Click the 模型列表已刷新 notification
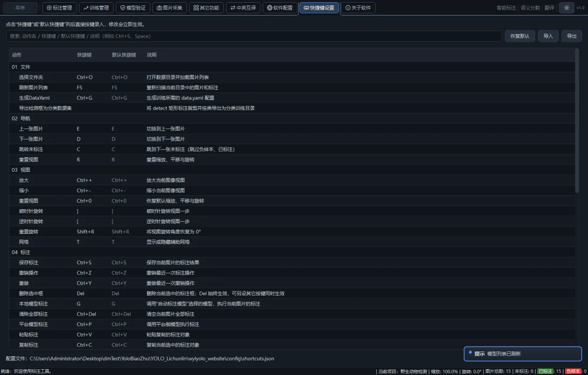The height and width of the screenshot is (375, 588). pos(523,354)
